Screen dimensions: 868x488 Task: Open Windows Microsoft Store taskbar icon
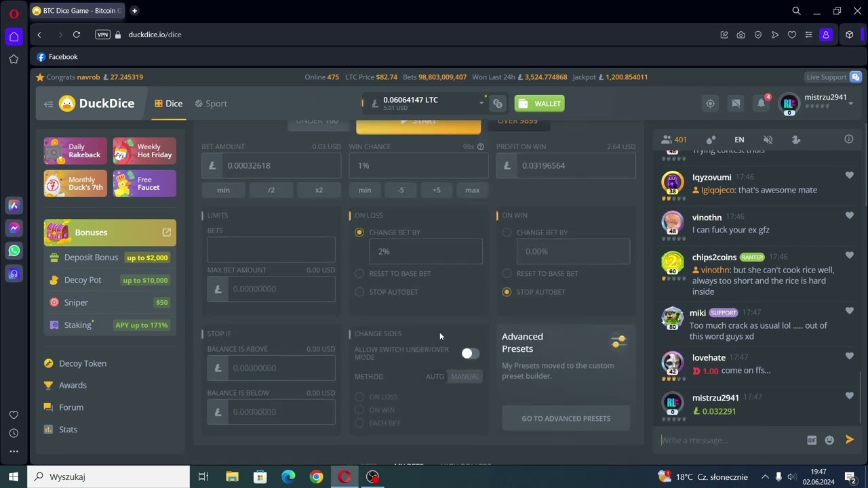260,476
